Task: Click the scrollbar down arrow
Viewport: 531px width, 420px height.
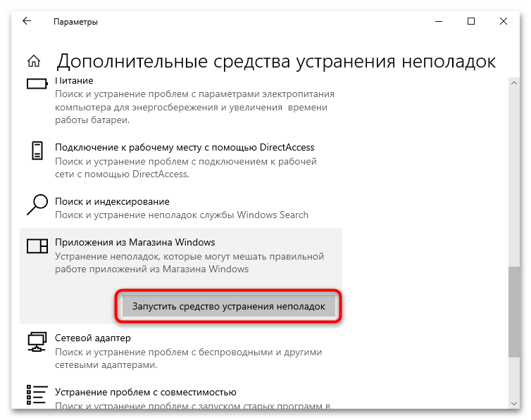Action: pyautogui.click(x=514, y=404)
